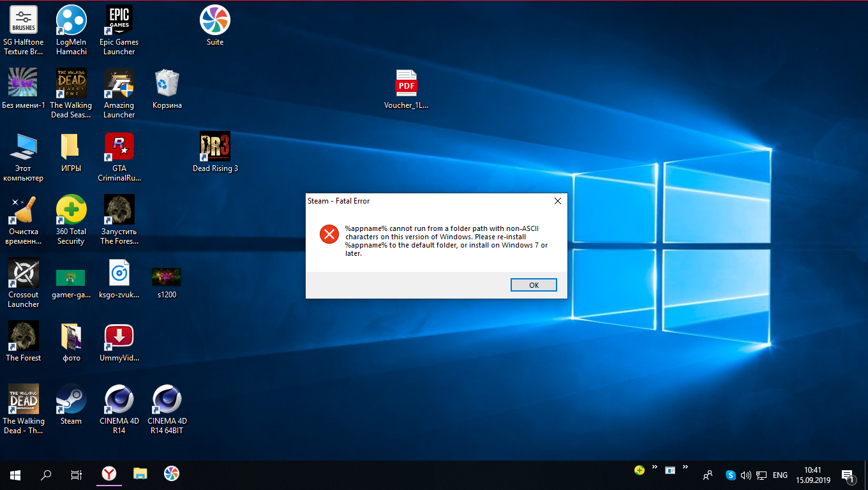The height and width of the screenshot is (490, 868).
Task: Open network status in the tray
Action: (x=761, y=475)
